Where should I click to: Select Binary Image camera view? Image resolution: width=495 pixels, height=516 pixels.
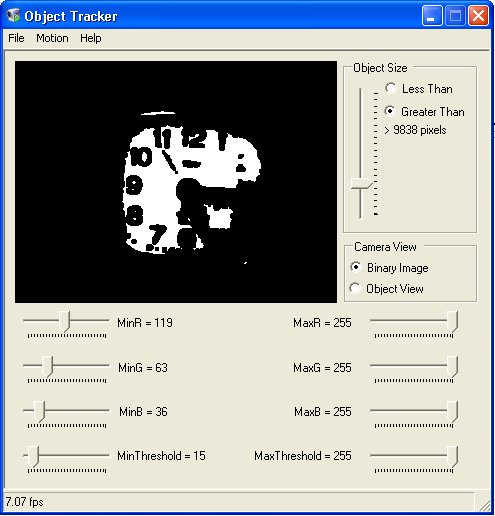(389, 268)
